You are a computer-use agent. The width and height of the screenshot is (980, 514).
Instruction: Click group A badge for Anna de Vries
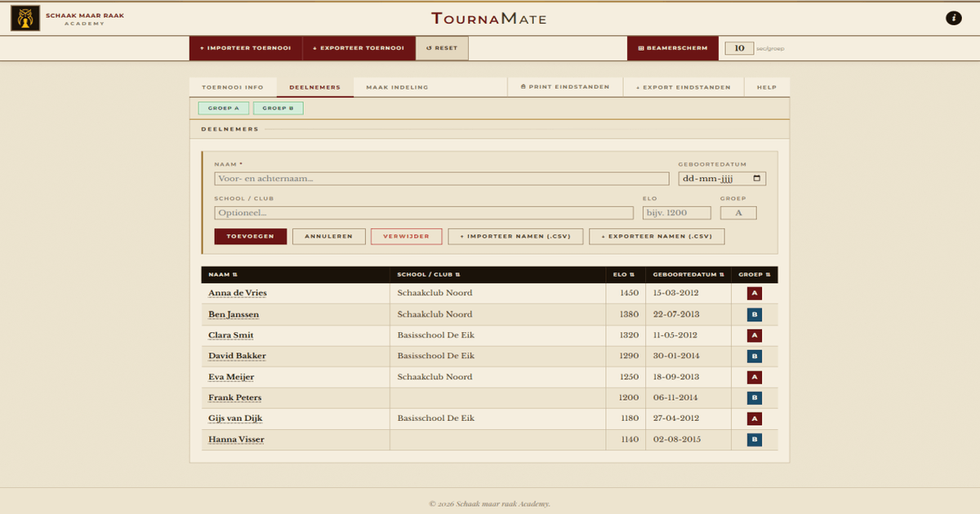click(x=755, y=294)
